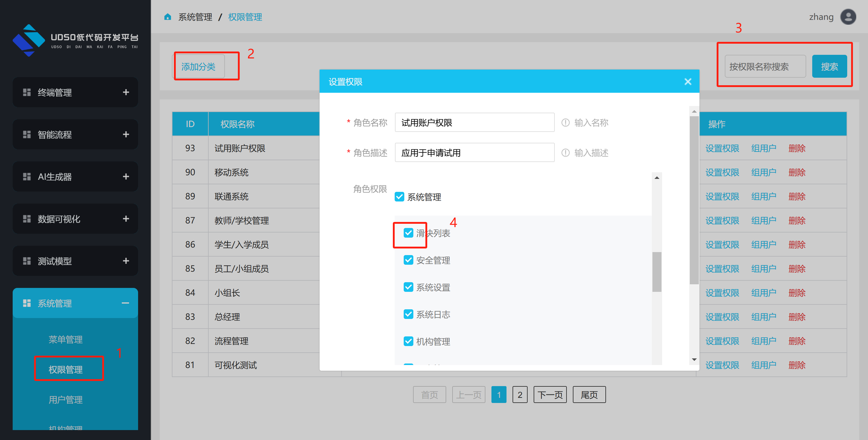Go to page 2 of results
This screenshot has height=440, width=868.
519,395
